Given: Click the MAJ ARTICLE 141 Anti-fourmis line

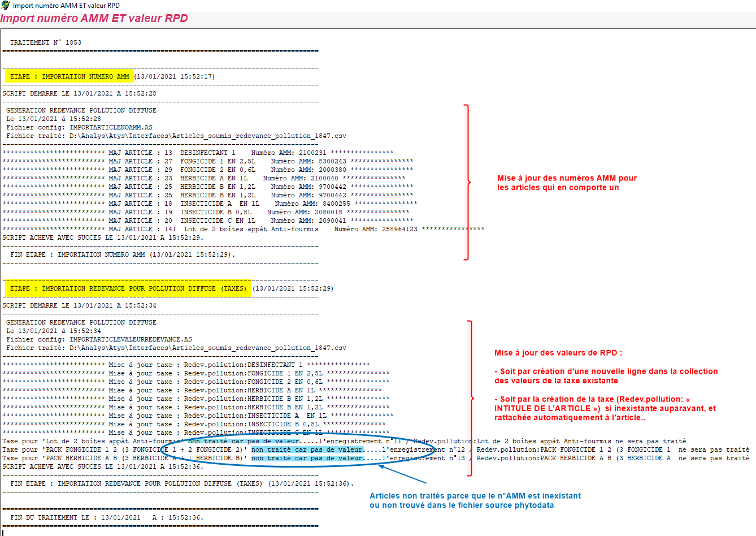Looking at the screenshot, I should tap(243, 229).
